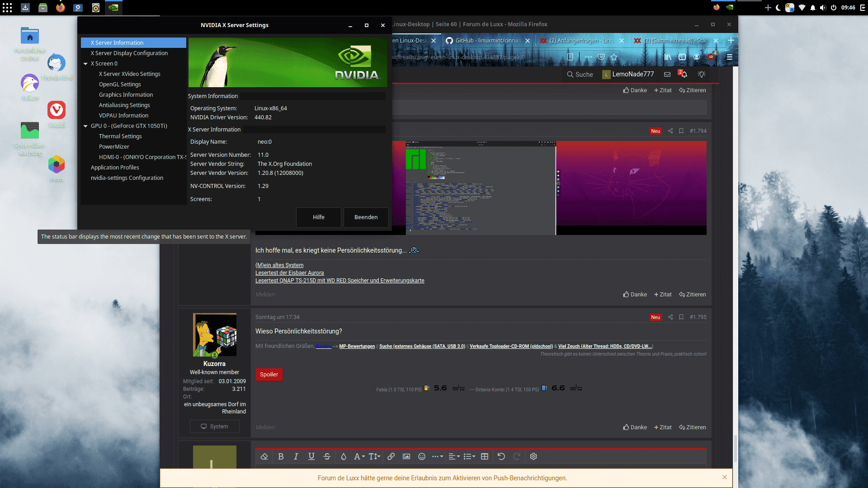Insert image using editor toolbar icon

(x=406, y=456)
